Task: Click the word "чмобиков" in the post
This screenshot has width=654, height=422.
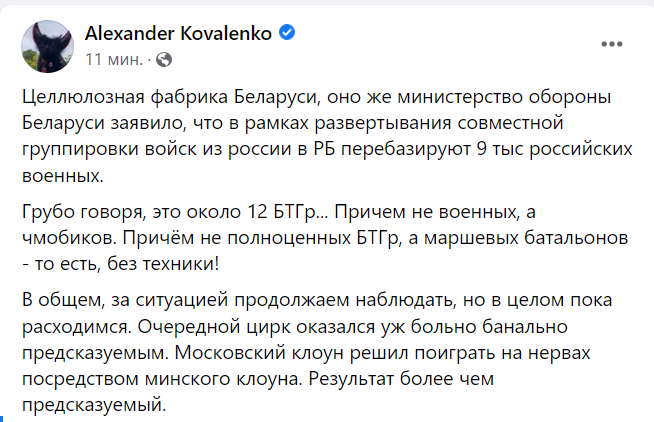Action: pos(69,238)
